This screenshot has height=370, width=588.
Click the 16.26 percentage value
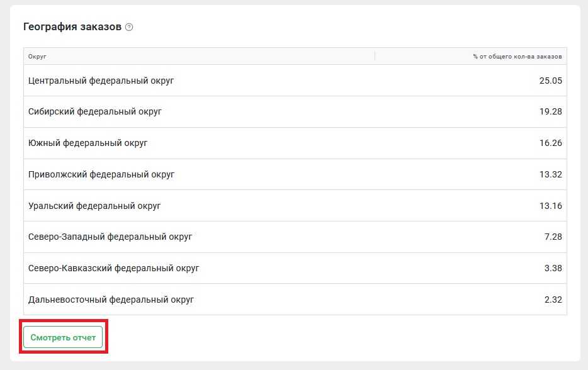click(x=550, y=143)
